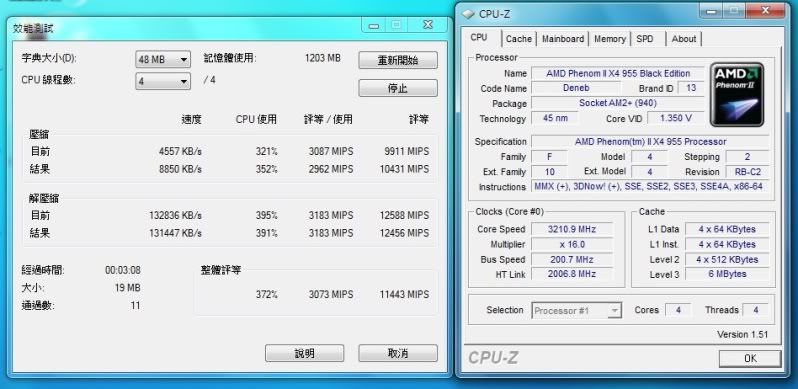The height and width of the screenshot is (389, 798).
Task: Select the SPD tab
Action: pos(645,39)
